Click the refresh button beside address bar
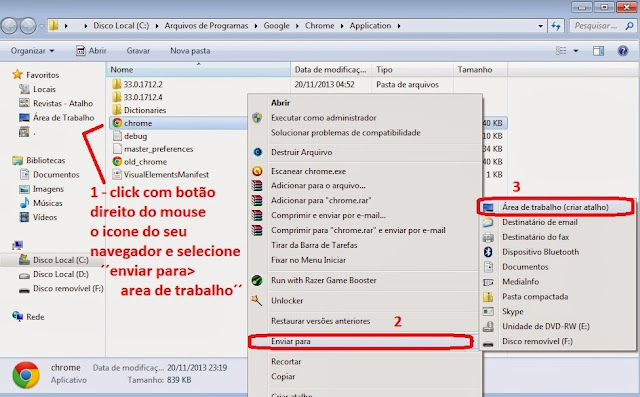This screenshot has width=640, height=397. coord(556,26)
